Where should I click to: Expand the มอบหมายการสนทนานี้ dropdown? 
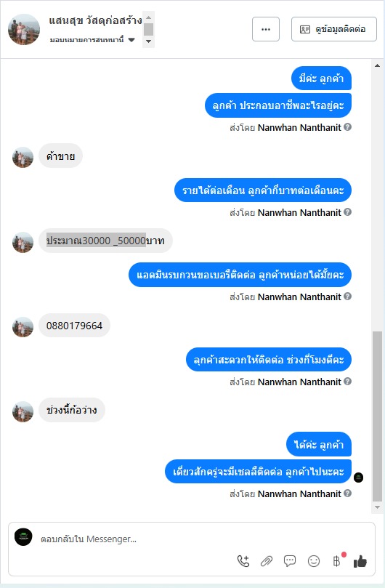tap(131, 40)
